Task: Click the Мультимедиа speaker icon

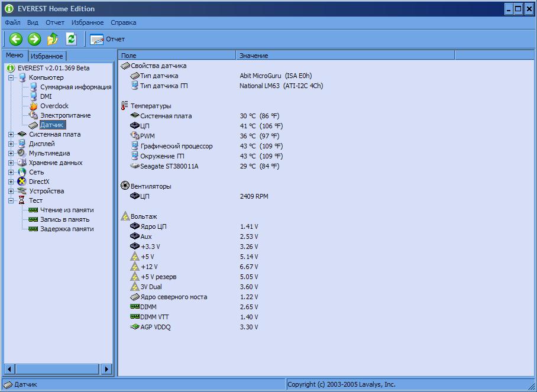Action: (x=21, y=153)
